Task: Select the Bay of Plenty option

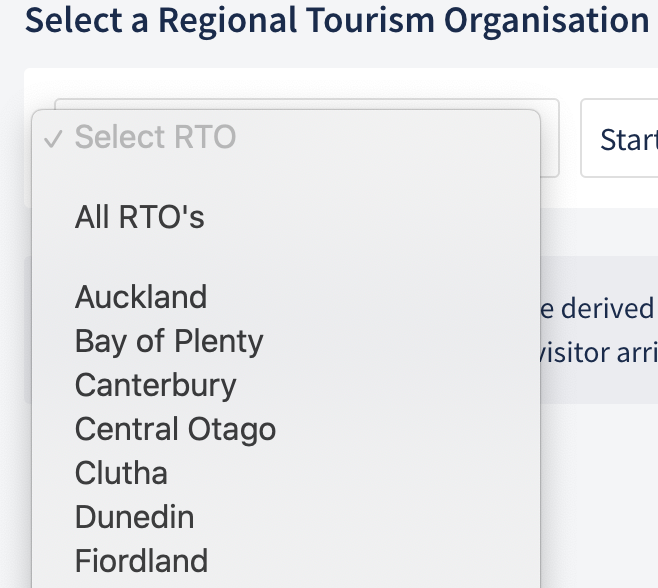Action: (x=169, y=341)
